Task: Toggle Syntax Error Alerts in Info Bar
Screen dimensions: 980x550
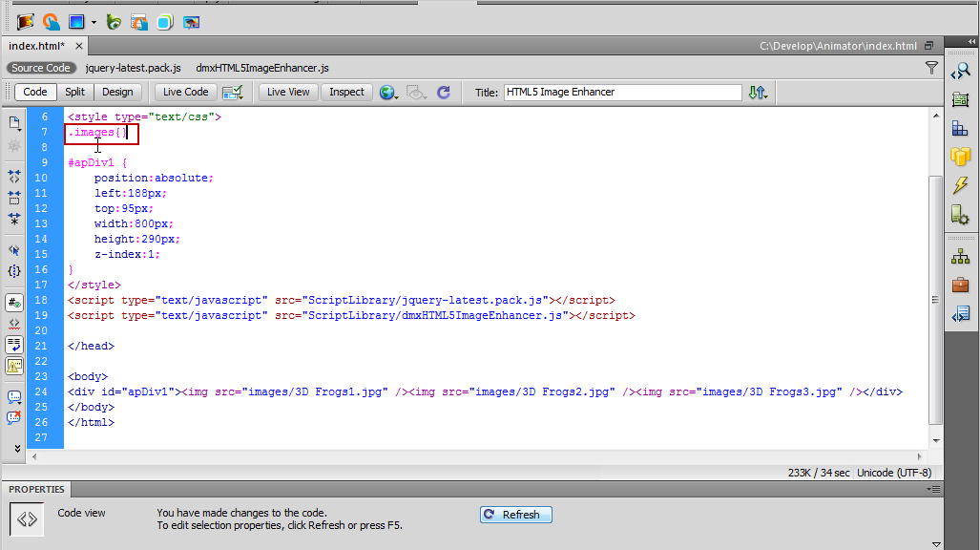Action: 14,366
